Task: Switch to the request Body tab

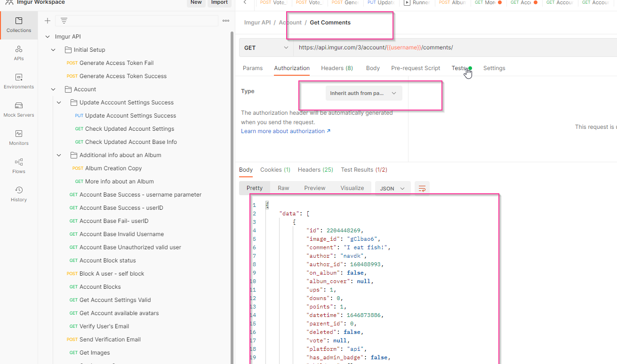Action: [x=373, y=68]
